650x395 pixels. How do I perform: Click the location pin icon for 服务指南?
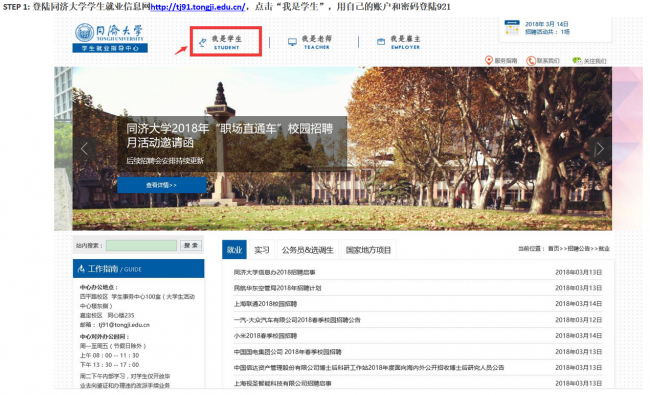coord(489,61)
